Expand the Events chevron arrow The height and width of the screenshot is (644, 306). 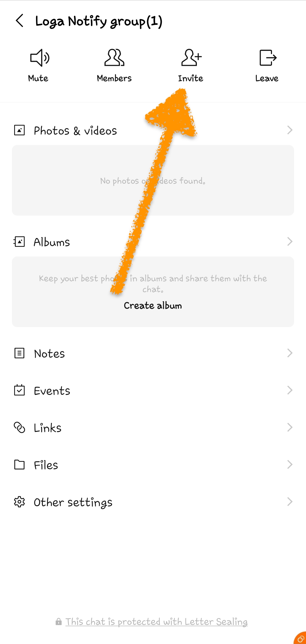click(290, 390)
